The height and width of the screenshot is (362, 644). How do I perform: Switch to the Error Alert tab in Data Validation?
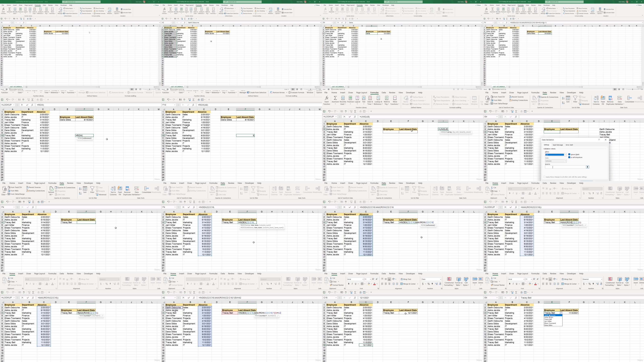[569, 145]
